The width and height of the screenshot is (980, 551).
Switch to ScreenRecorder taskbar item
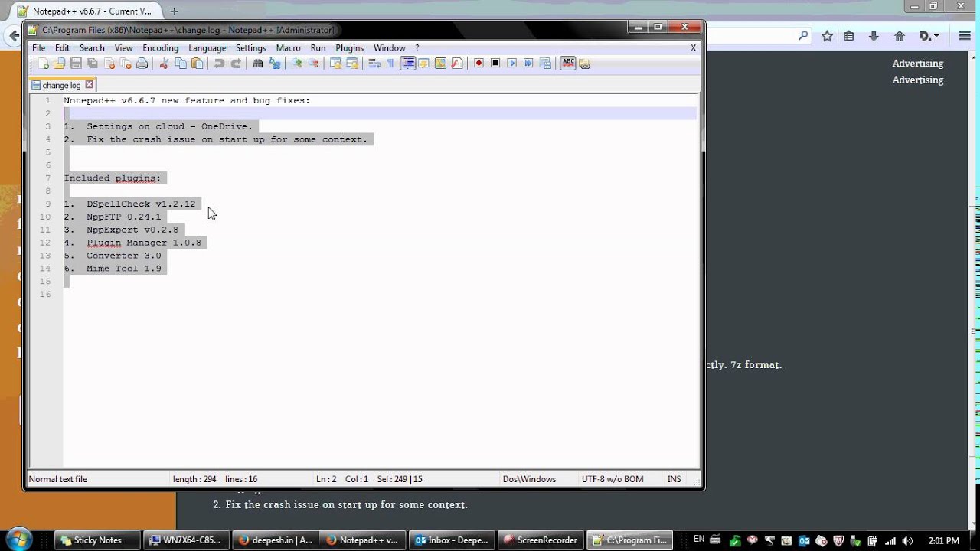pyautogui.click(x=540, y=540)
